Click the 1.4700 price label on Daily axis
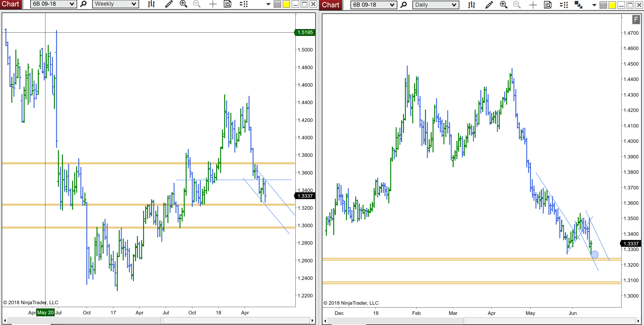Screen dimensions: 644x325 point(631,33)
